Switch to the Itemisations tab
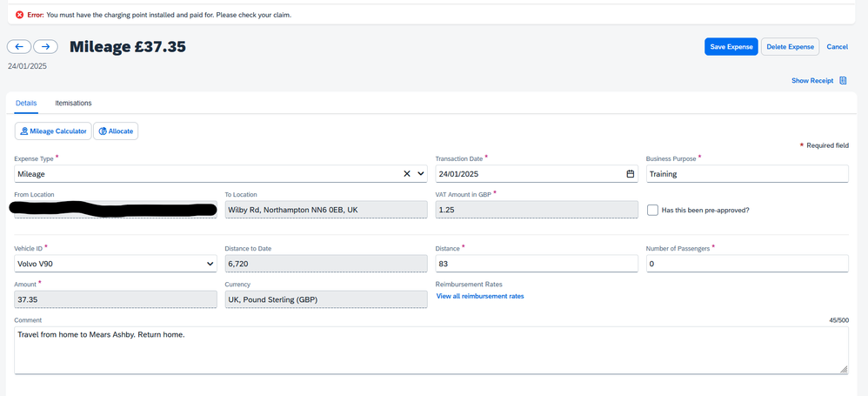The height and width of the screenshot is (396, 868). coord(74,103)
